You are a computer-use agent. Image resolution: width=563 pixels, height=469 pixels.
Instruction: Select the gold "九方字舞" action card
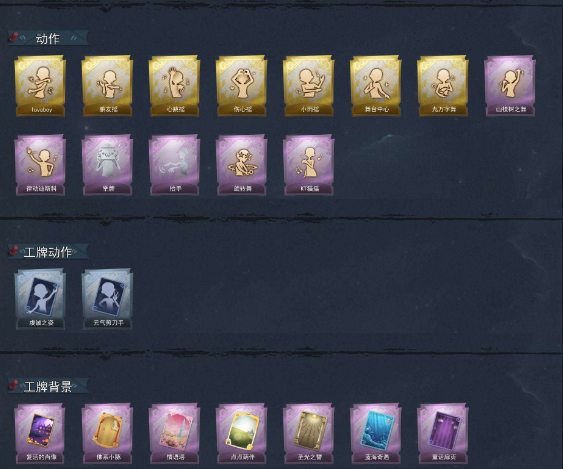click(443, 85)
